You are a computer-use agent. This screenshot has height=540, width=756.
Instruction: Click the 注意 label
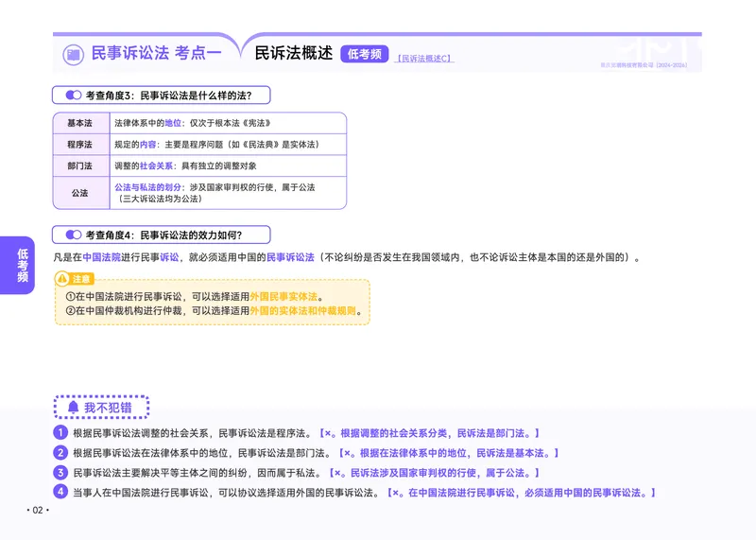pyautogui.click(x=81, y=279)
